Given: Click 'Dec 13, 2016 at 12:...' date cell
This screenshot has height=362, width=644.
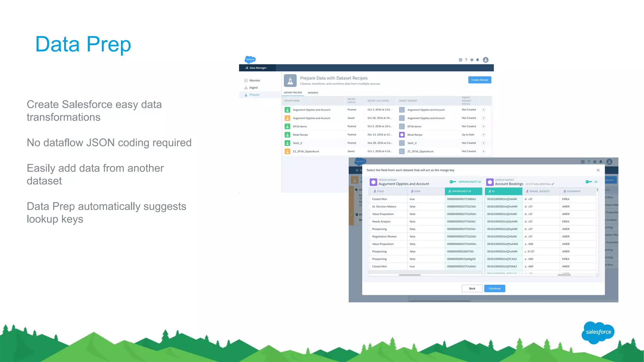Looking at the screenshot, I should pos(380,134).
